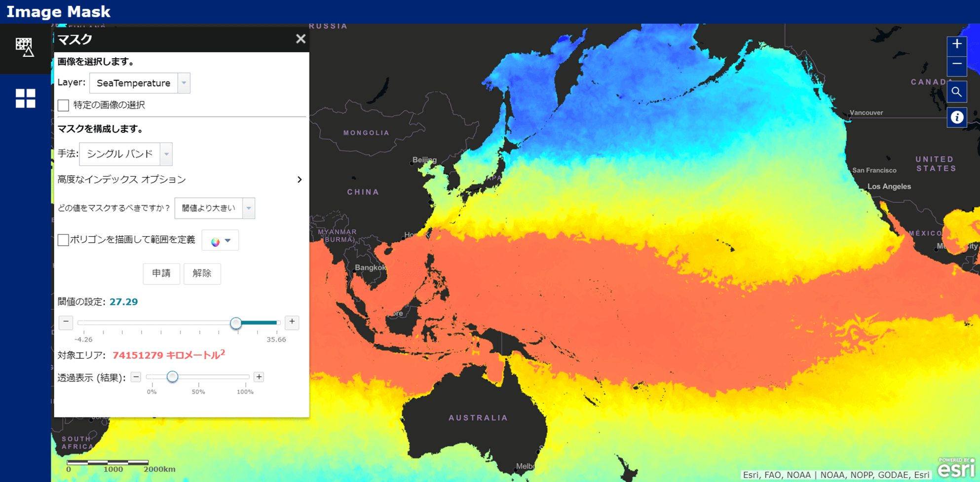Open the Image Mask tool icon in sidebar

[24, 47]
